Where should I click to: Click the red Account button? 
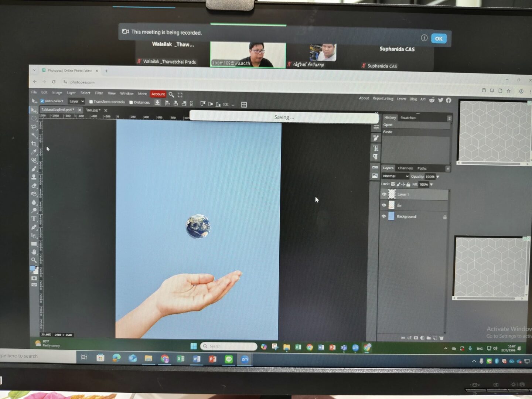click(x=158, y=94)
